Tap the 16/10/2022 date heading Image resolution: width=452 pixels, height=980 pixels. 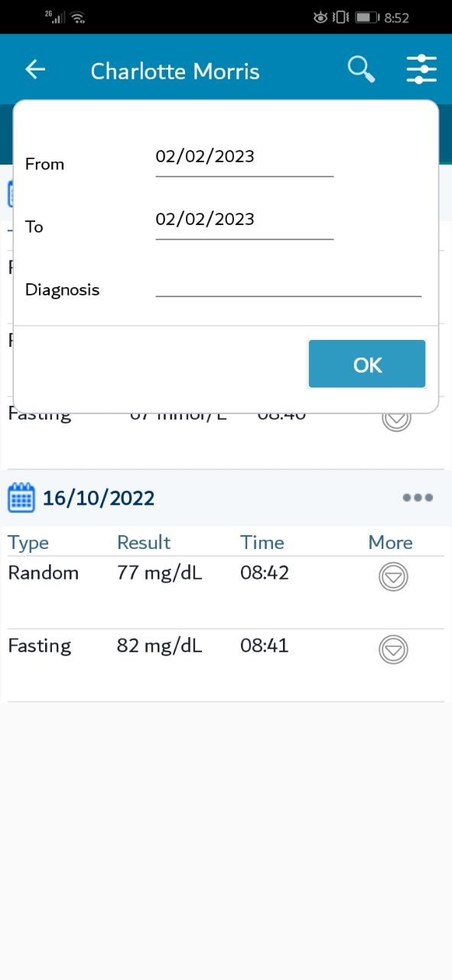coord(99,498)
